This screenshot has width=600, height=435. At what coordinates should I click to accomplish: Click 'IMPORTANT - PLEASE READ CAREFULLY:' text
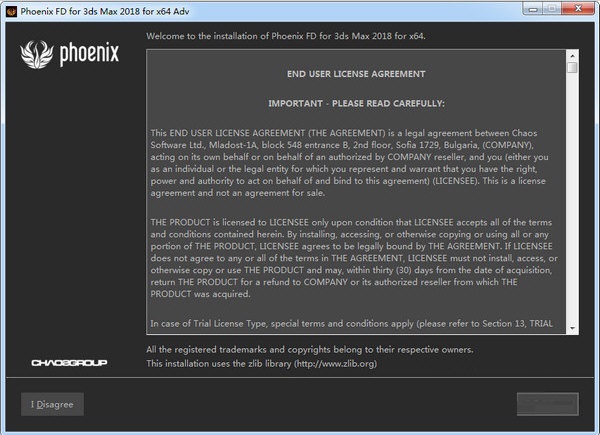[356, 104]
